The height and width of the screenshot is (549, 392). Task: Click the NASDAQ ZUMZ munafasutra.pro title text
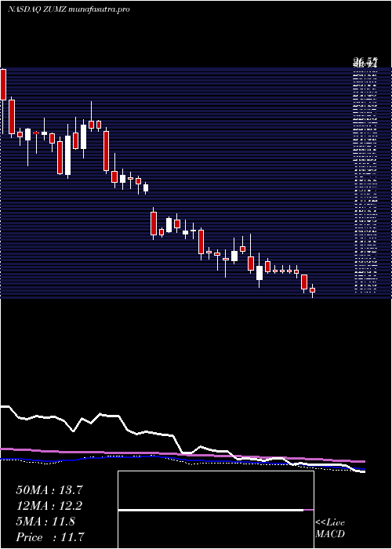(69, 9)
